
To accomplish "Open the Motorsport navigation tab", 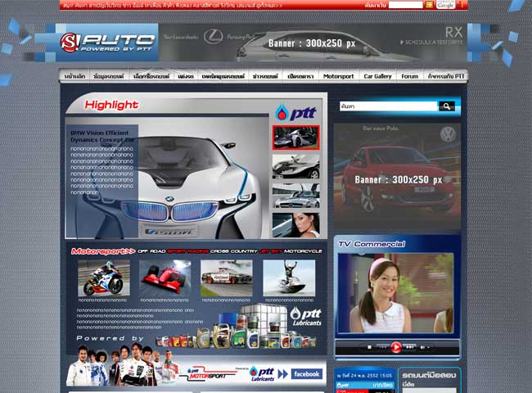I will click(339, 76).
